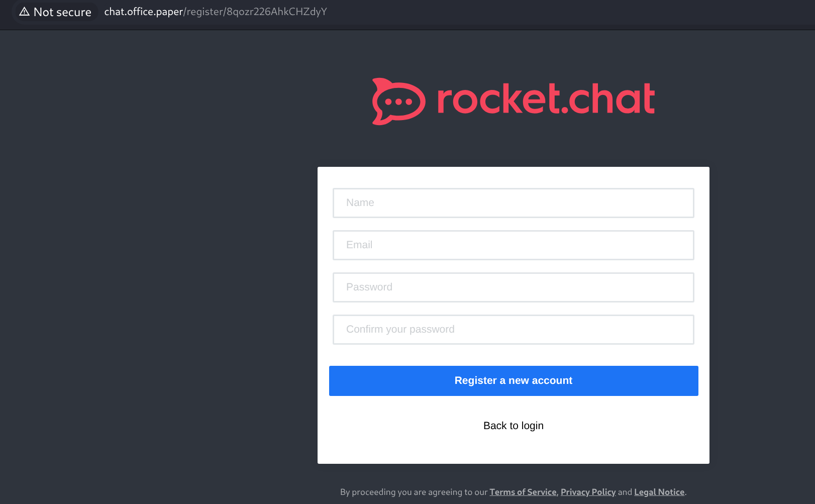Go back to login
Image resolution: width=815 pixels, height=504 pixels.
point(513,426)
